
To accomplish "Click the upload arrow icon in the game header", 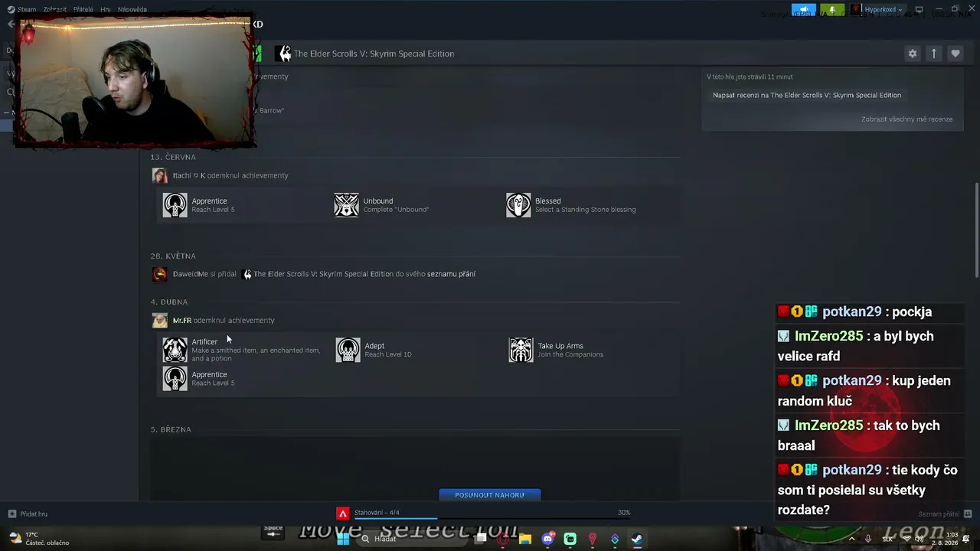I will pyautogui.click(x=933, y=54).
